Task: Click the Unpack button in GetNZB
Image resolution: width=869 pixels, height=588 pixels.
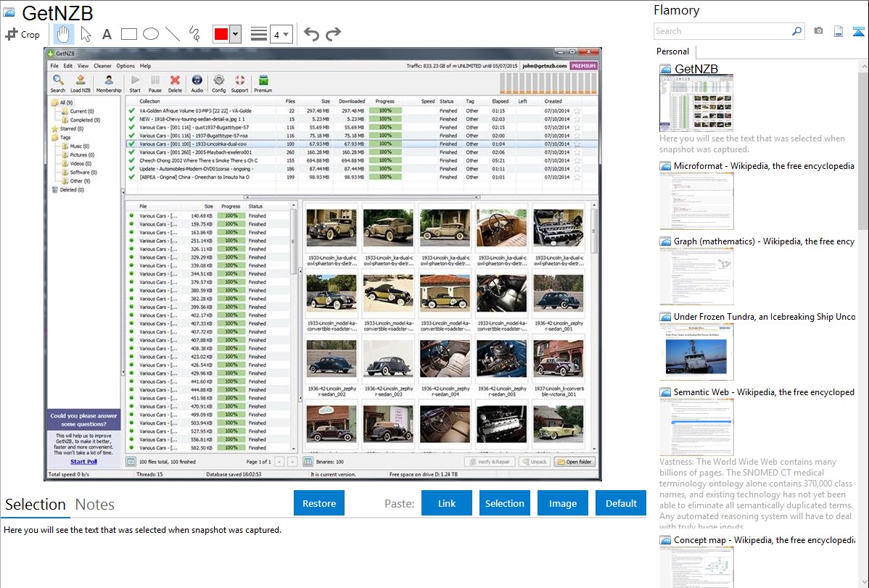Action: [x=535, y=462]
